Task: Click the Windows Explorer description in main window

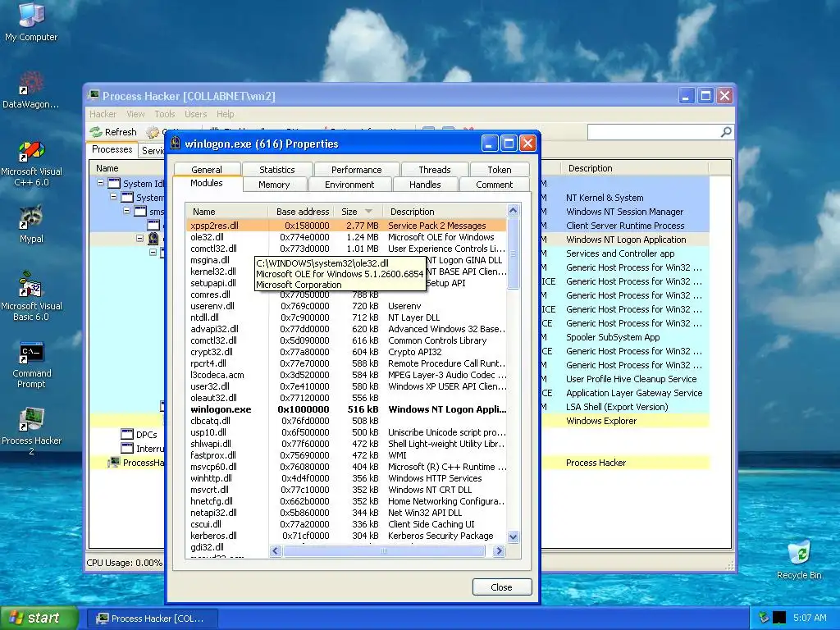Action: (601, 421)
